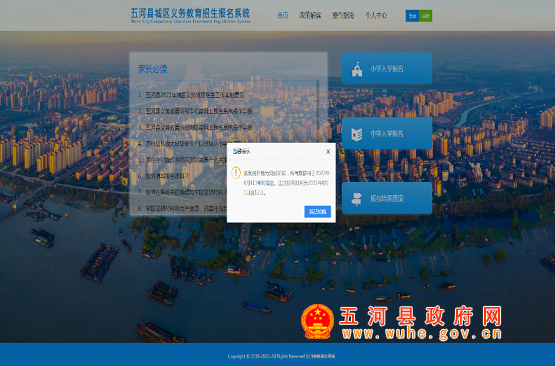Open 个人中心 in top navigation

[376, 16]
